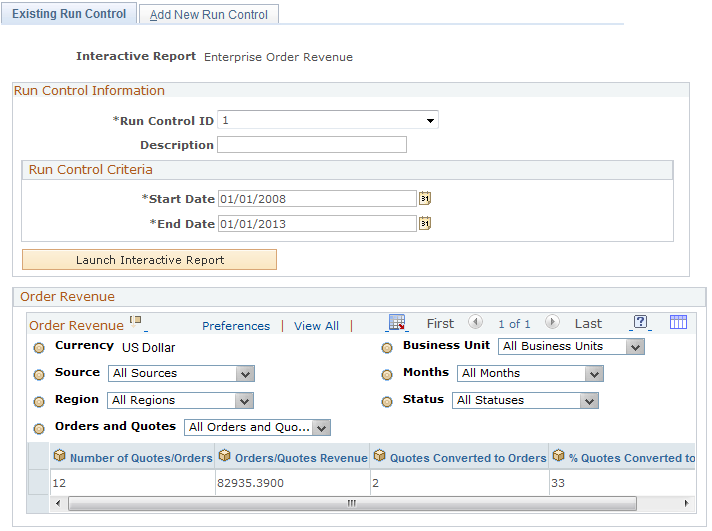712x531 pixels.
Task: Show the next row arrow icon
Action: [x=552, y=323]
